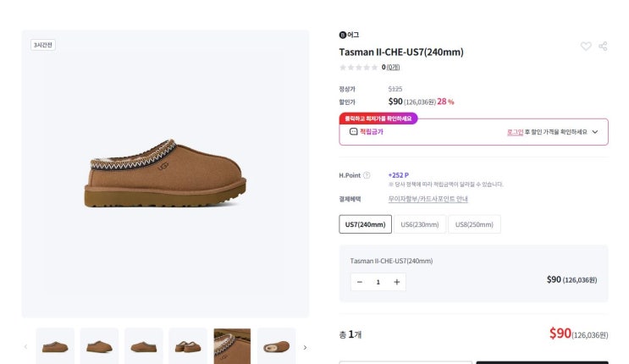Decrease quantity with the minus button
Screen dimensions: 629x364
[360, 282]
